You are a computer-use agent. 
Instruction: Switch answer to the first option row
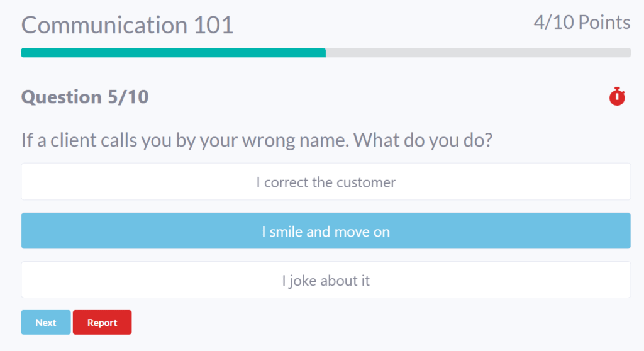coord(326,182)
